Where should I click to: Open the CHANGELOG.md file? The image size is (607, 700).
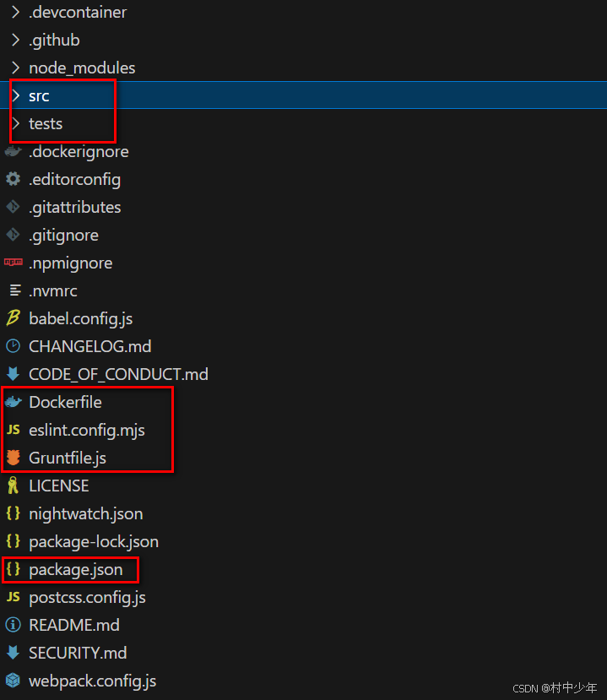pos(90,346)
